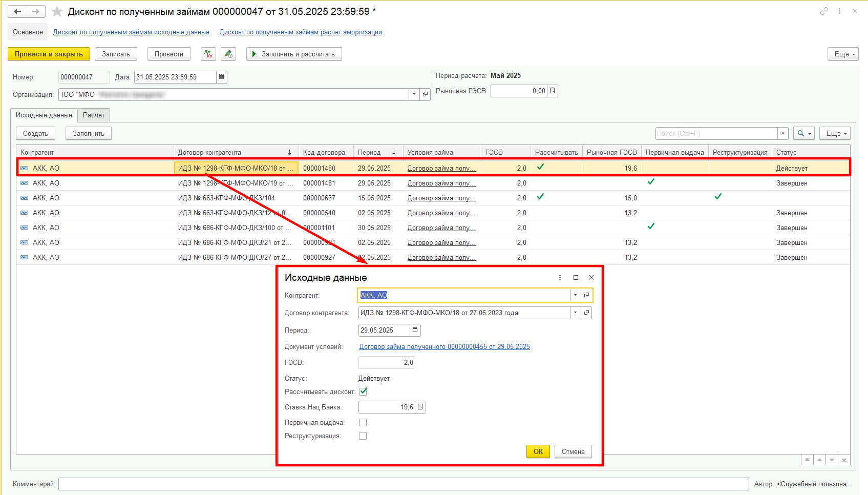
Task: Expand Контрагент dropdown in dialog
Action: click(x=575, y=295)
